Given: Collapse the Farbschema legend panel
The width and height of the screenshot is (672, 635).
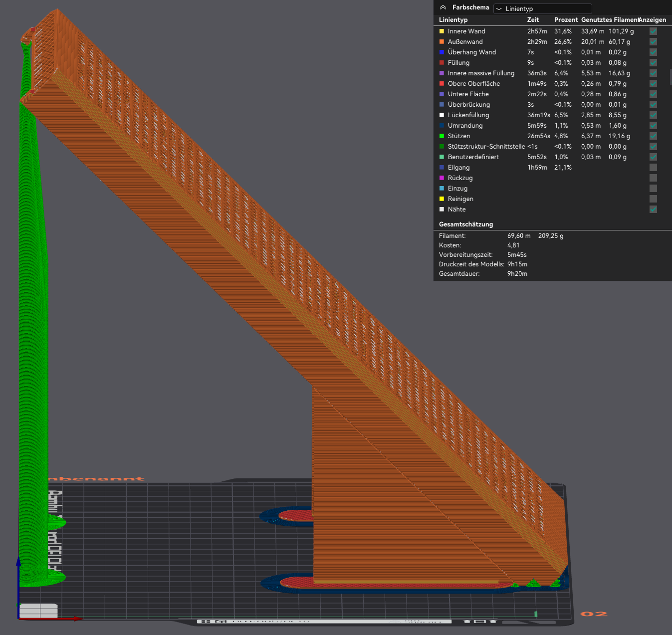Looking at the screenshot, I should pos(443,7).
